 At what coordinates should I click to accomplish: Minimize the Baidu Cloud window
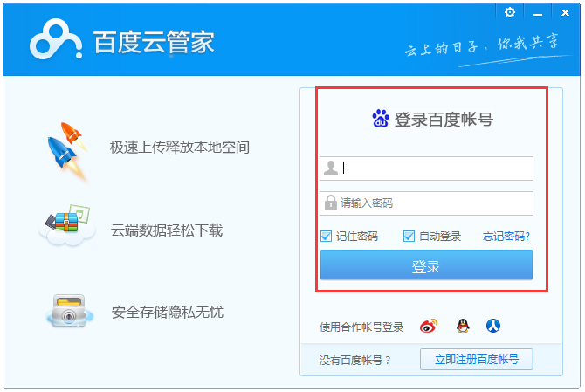pos(538,13)
